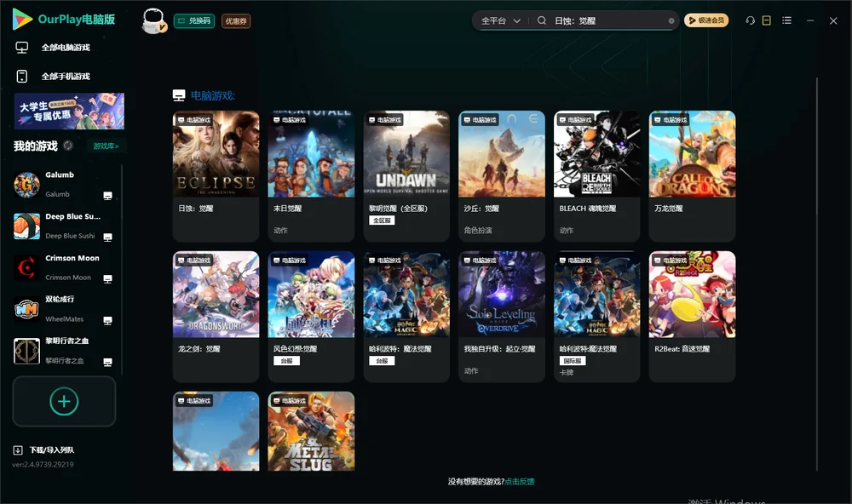The width and height of the screenshot is (852, 504).
Task: Click the 极速会员 membership button
Action: [x=706, y=20]
